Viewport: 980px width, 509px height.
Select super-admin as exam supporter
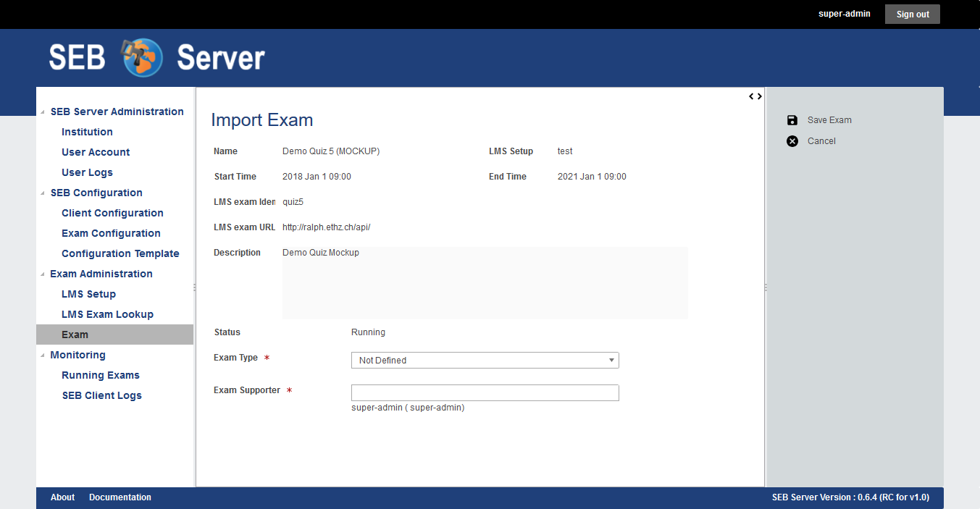pos(408,408)
